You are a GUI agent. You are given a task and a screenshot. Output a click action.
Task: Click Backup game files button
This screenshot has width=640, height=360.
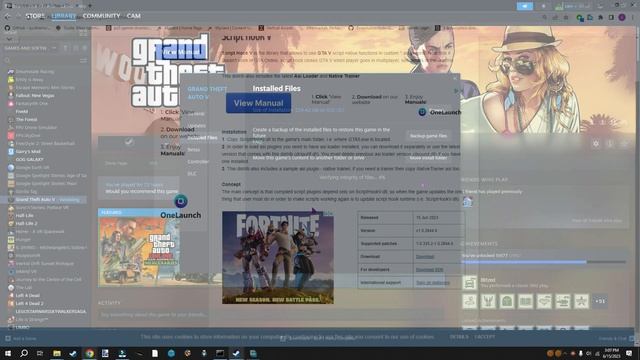click(428, 136)
